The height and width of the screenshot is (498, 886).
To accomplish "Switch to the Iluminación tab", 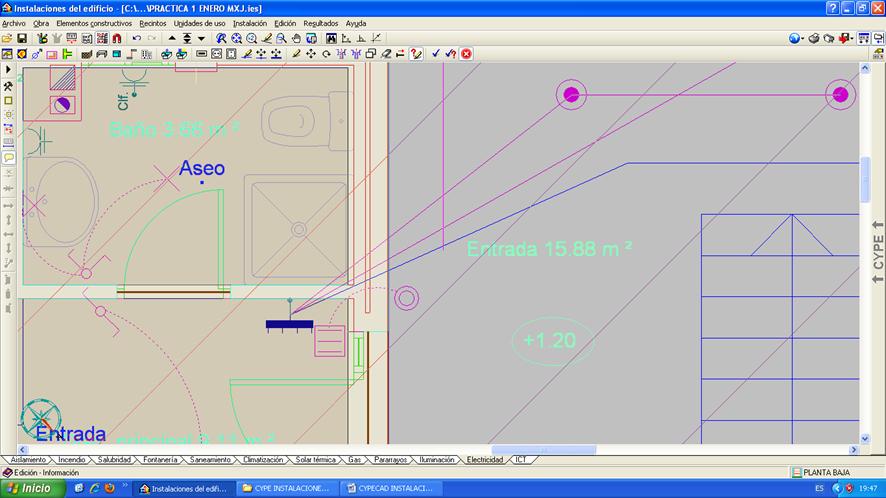I will [x=436, y=460].
